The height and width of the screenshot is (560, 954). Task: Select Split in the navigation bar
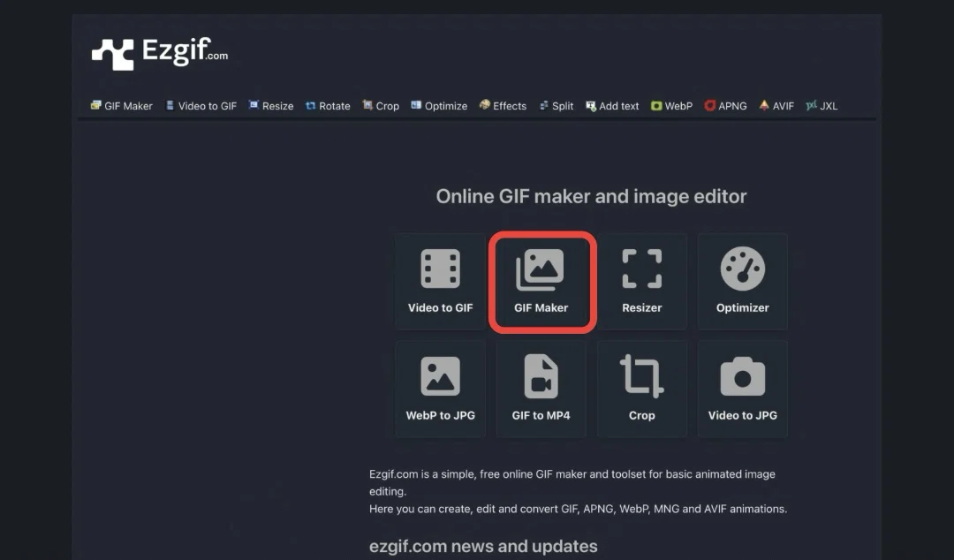click(x=556, y=105)
